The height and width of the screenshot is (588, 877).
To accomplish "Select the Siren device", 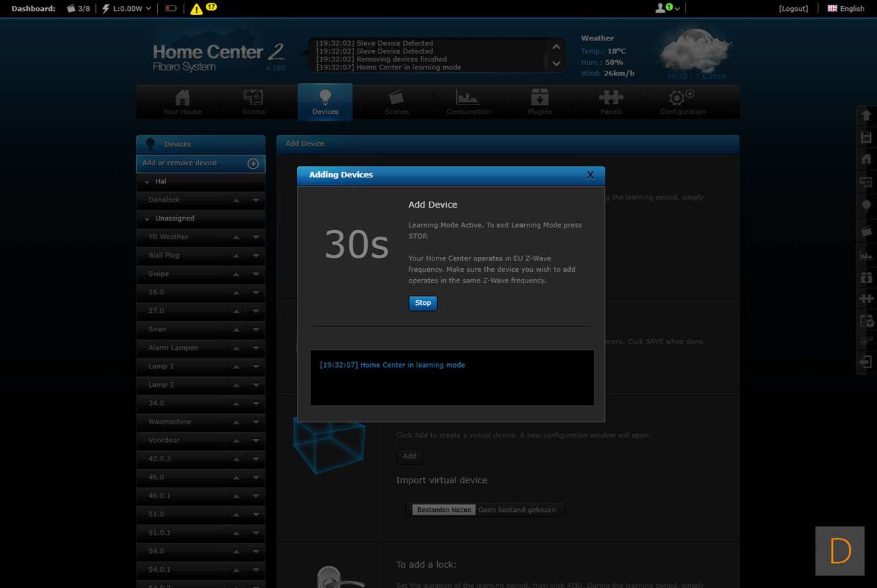I will coord(157,330).
